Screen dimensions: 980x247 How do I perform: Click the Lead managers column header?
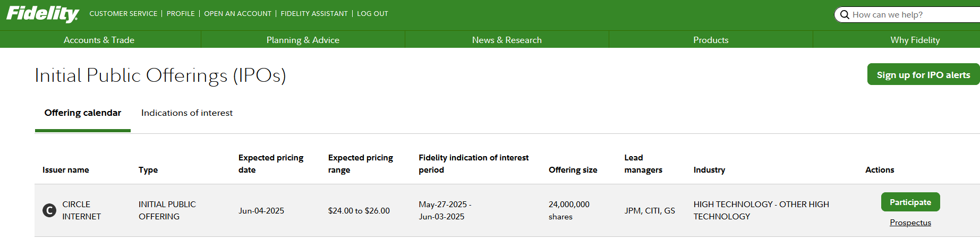click(643, 164)
